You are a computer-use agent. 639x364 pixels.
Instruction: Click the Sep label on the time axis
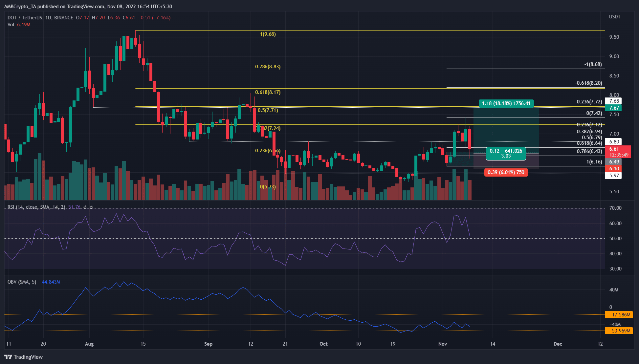click(208, 344)
